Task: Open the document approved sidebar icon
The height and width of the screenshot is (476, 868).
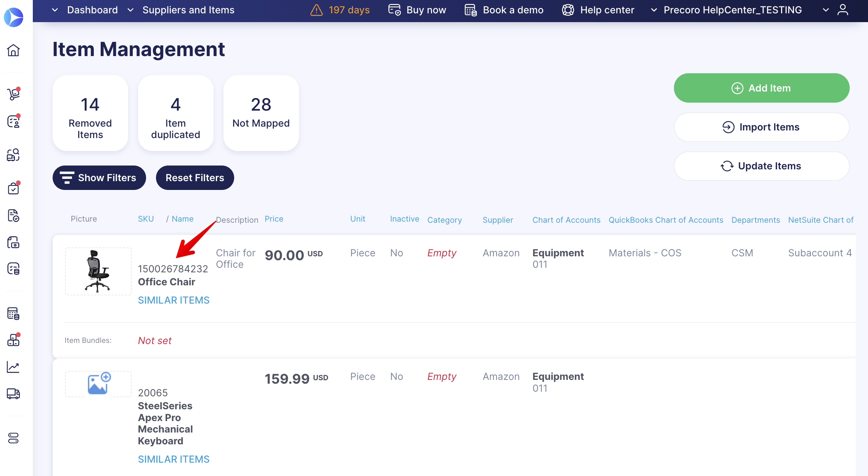Action: click(x=13, y=215)
